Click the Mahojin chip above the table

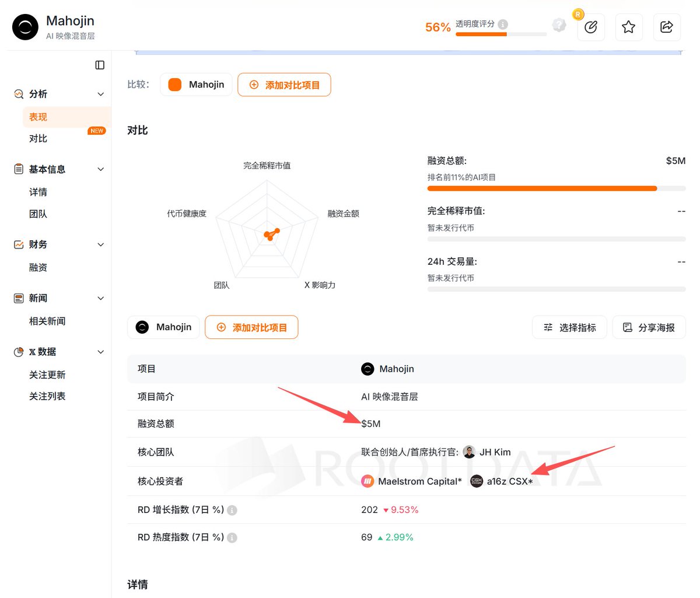click(x=163, y=327)
